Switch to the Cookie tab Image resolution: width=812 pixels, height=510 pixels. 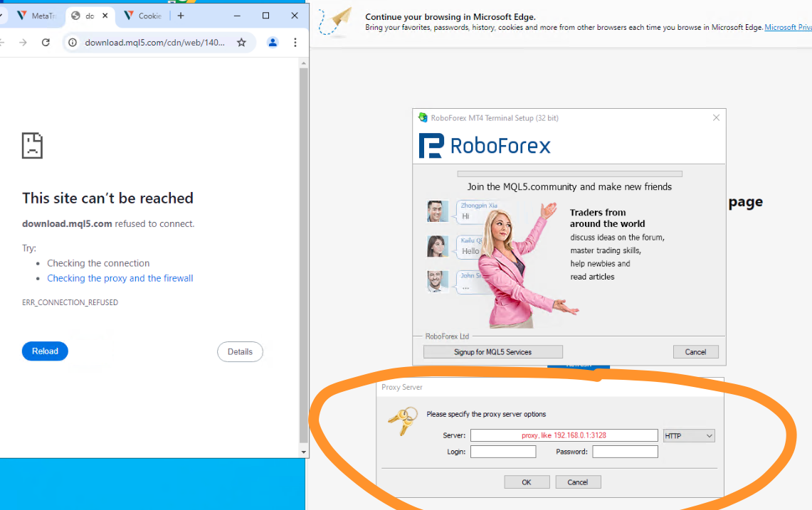pos(144,16)
